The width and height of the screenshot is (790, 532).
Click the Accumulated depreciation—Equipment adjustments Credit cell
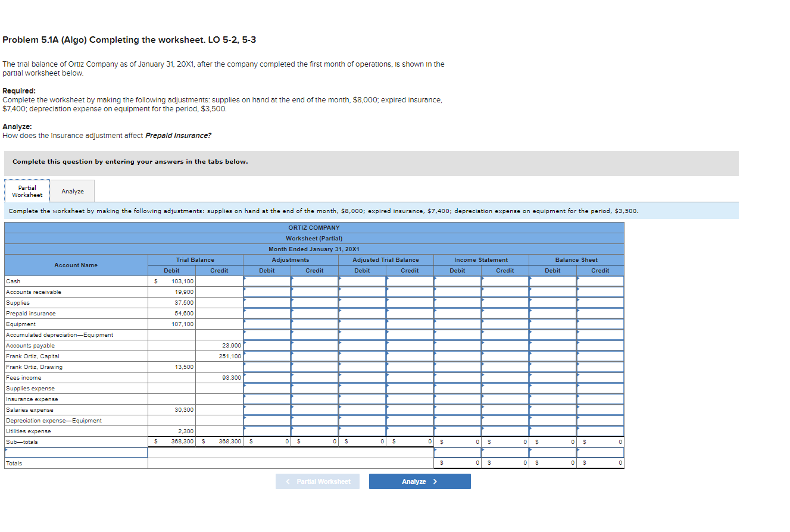pos(314,334)
